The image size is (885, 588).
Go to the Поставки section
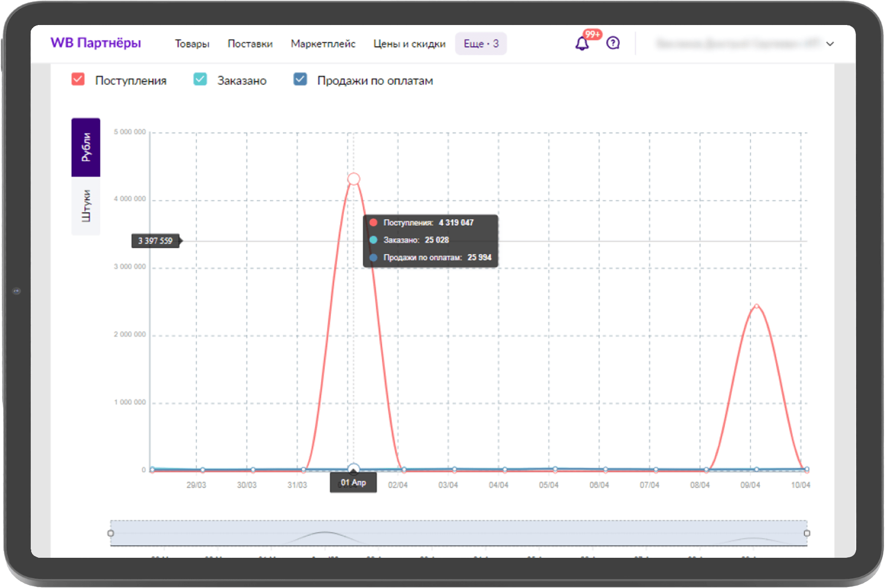click(x=250, y=44)
